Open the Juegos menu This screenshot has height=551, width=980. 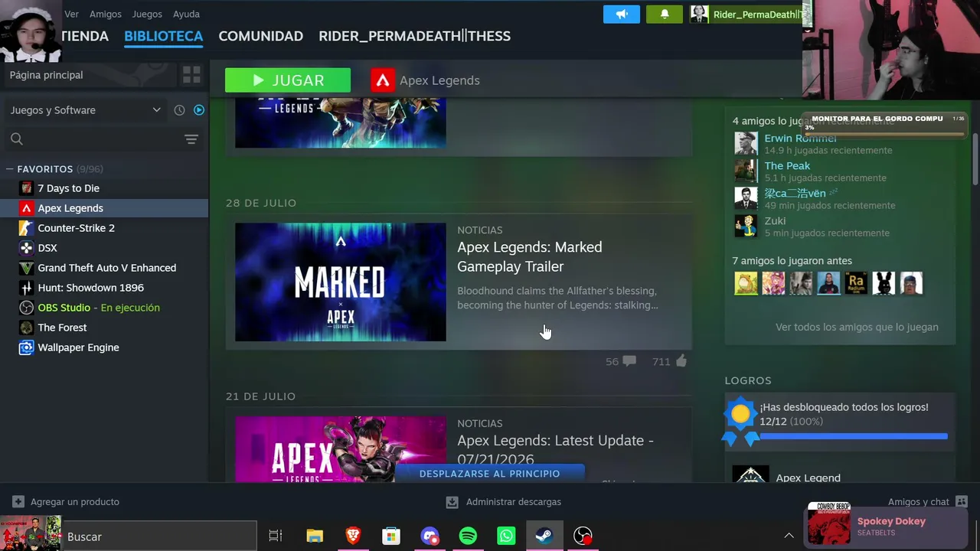(x=147, y=14)
